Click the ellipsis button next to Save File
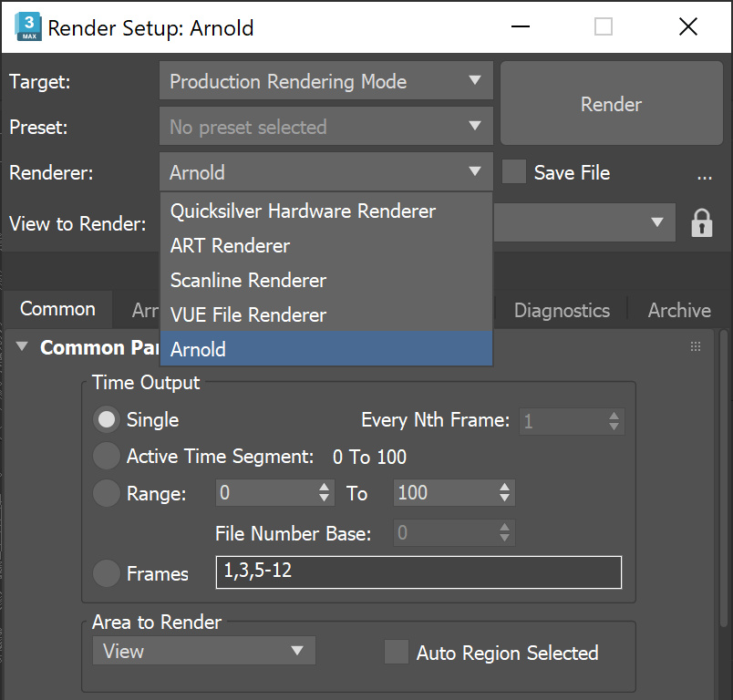This screenshot has width=733, height=700. coord(704,174)
